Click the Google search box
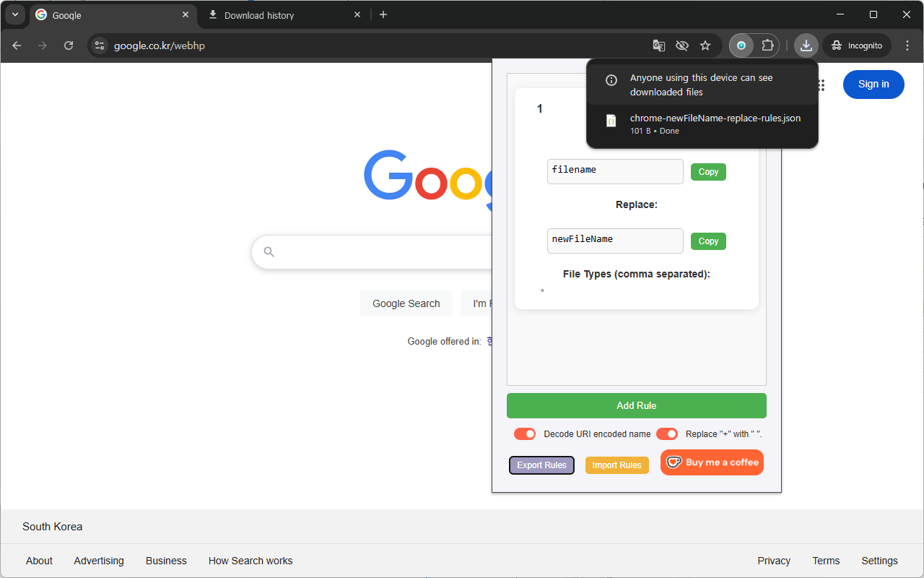The image size is (924, 578). [x=371, y=252]
